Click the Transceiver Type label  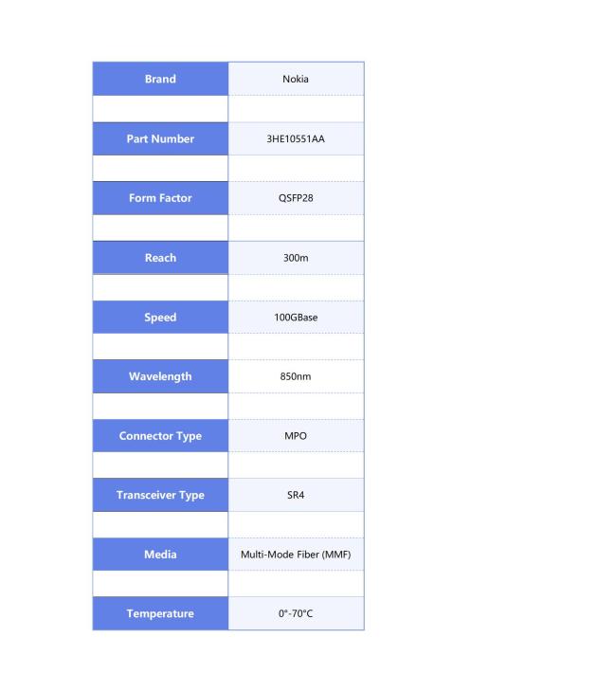click(160, 495)
